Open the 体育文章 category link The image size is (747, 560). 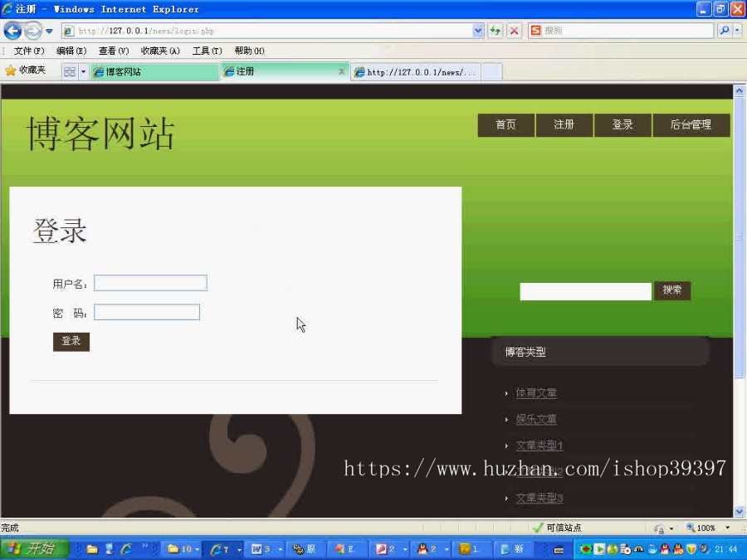coord(536,393)
